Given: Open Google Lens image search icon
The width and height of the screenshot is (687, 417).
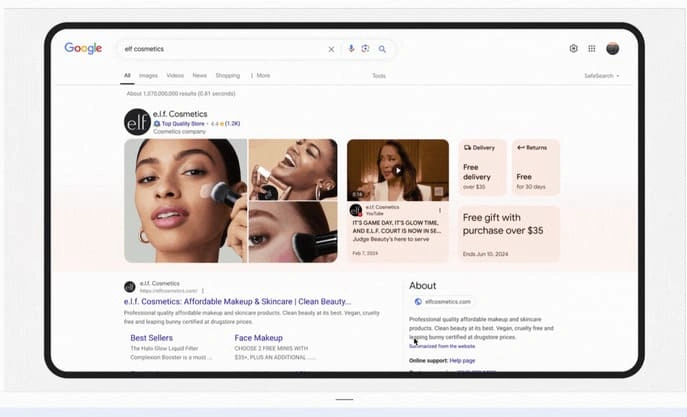Looking at the screenshot, I should point(365,49).
